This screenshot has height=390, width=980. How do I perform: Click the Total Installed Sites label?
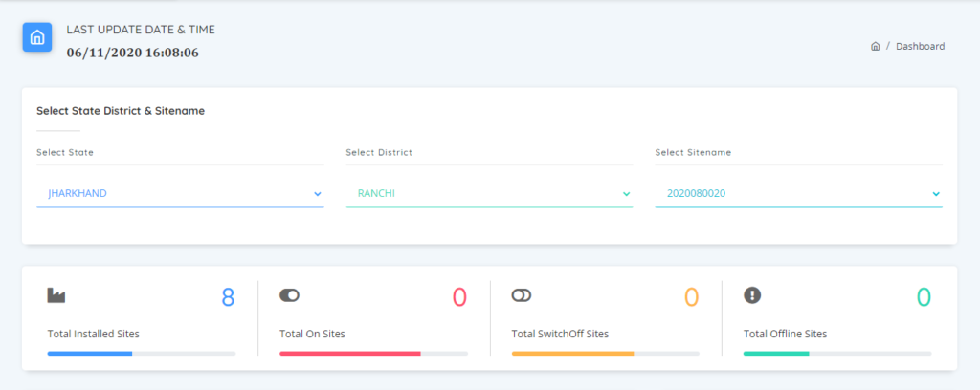94,334
